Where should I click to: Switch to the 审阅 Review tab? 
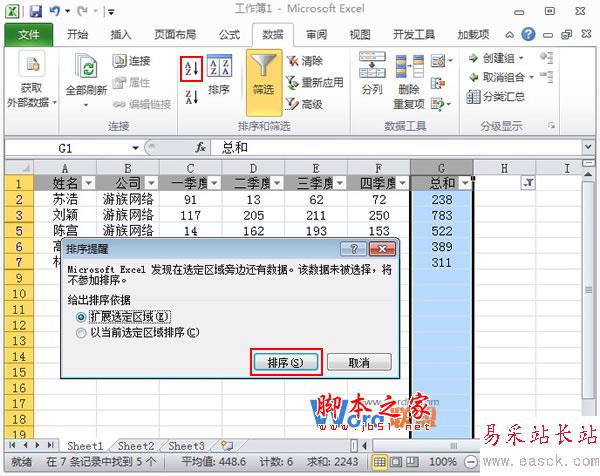pyautogui.click(x=316, y=35)
